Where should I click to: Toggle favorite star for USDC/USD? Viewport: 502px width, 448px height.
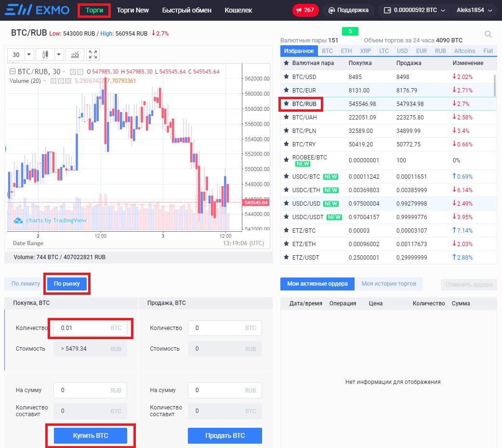click(286, 203)
